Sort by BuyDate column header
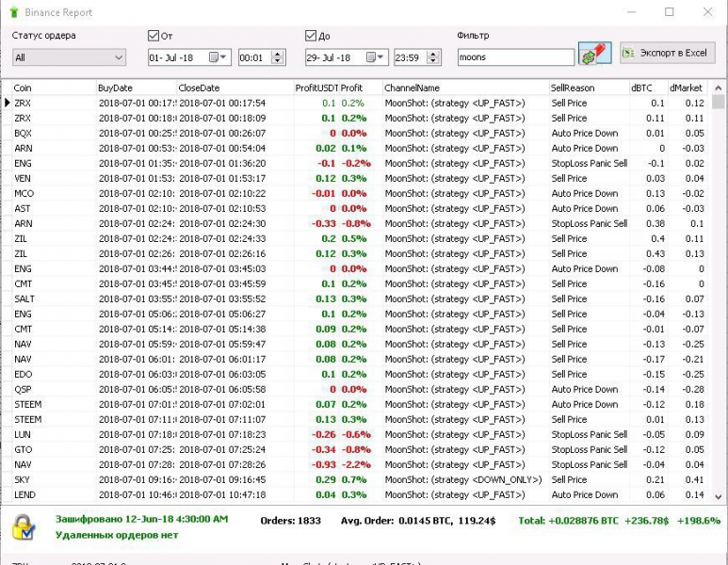The image size is (728, 565). (137, 88)
